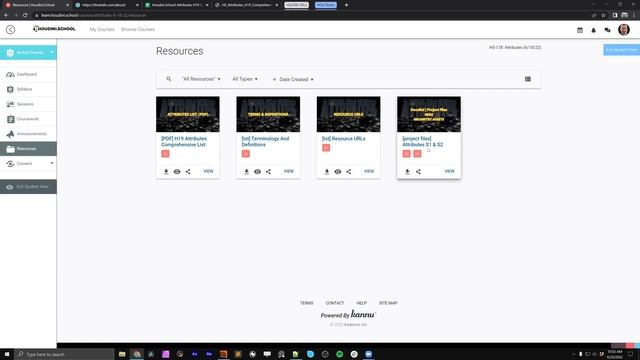This screenshot has width=640, height=360.
Task: Open Attributes List PDF thumbnail
Action: (188, 114)
